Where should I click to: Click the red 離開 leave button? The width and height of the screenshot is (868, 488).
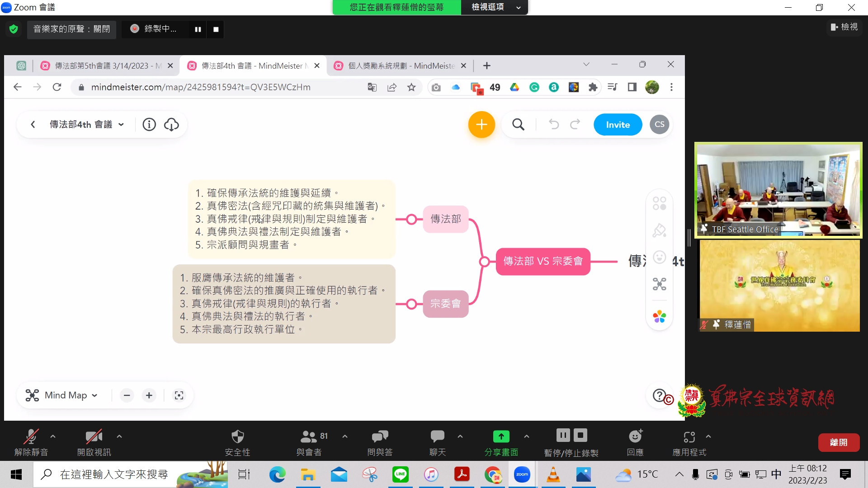838,443
